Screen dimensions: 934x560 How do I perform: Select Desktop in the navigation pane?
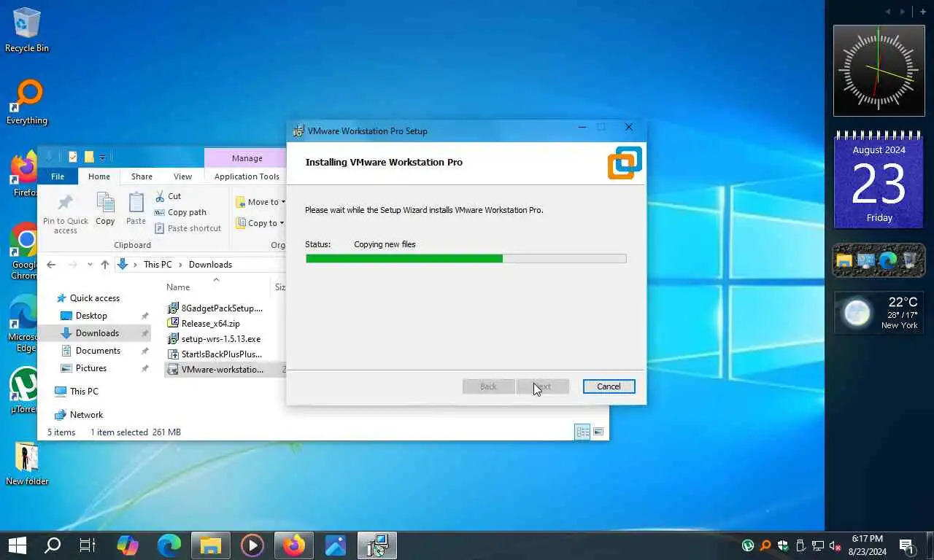point(91,316)
